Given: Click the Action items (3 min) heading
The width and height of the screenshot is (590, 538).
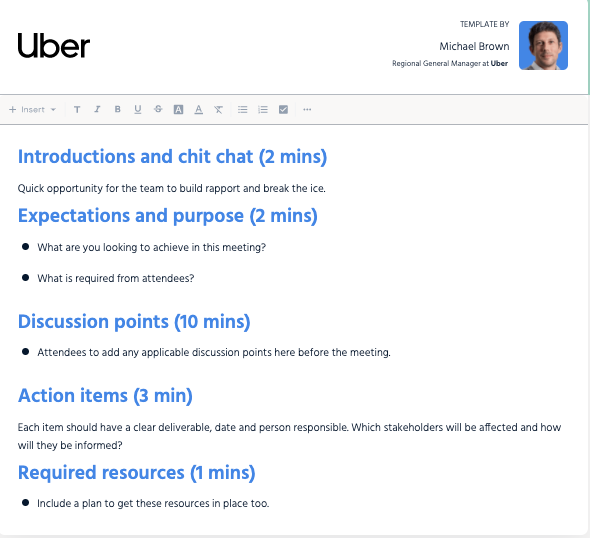Looking at the screenshot, I should pos(105,396).
